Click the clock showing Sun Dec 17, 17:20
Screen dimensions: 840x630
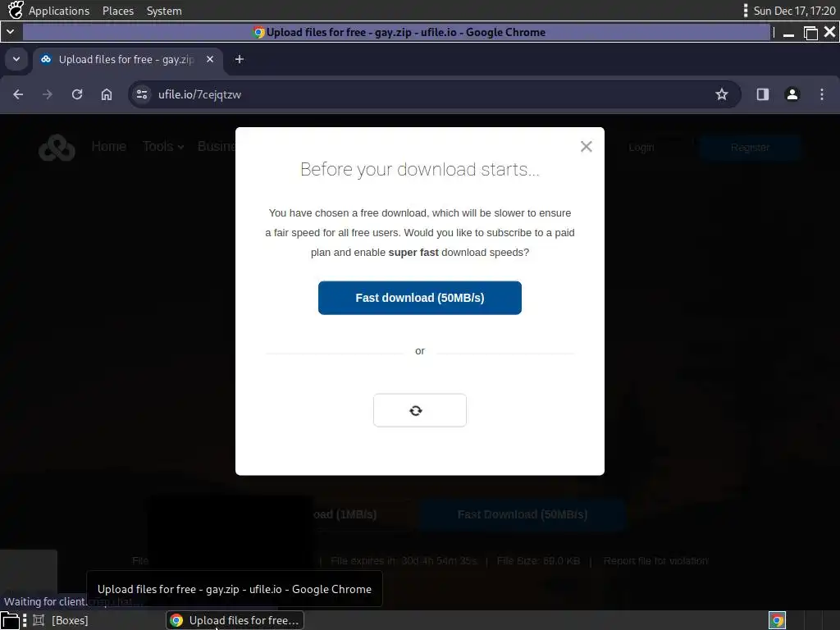794,11
